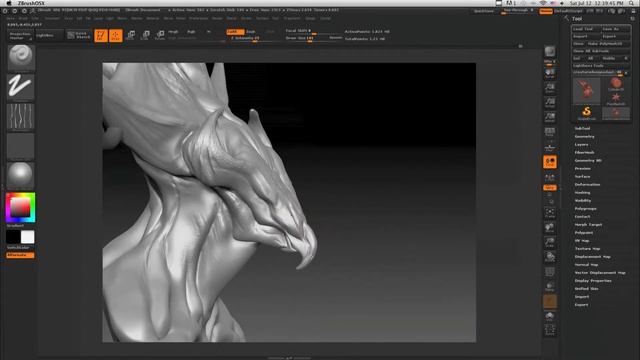Expand the FiberMesh sub-palette
This screenshot has width=640, height=360.
[x=584, y=152]
